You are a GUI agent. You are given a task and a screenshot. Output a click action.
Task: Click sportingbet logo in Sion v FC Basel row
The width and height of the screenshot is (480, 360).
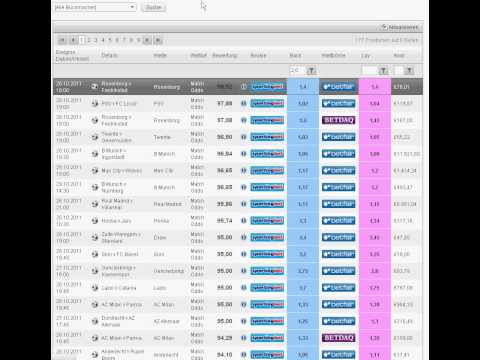click(x=267, y=254)
